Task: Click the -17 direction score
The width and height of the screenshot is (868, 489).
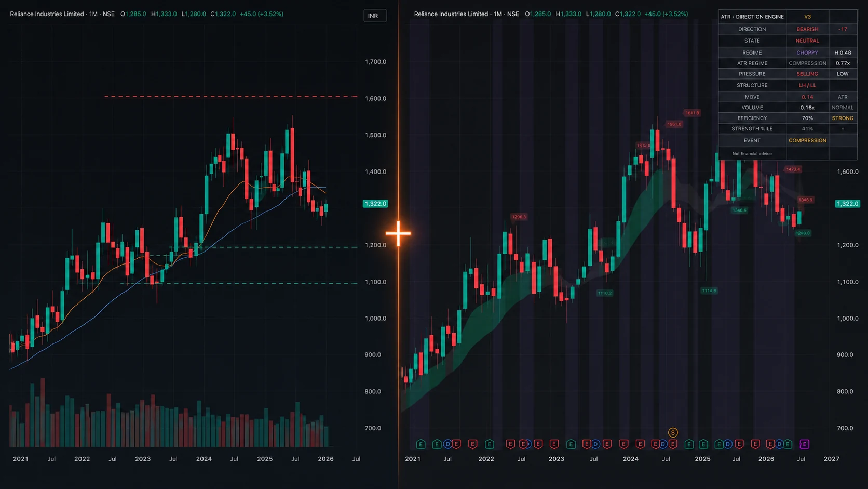Action: click(x=843, y=29)
